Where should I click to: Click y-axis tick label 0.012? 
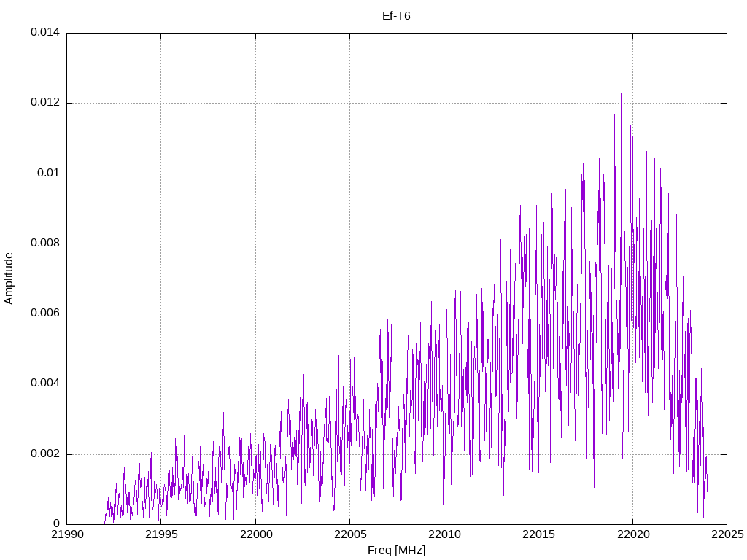pos(45,102)
